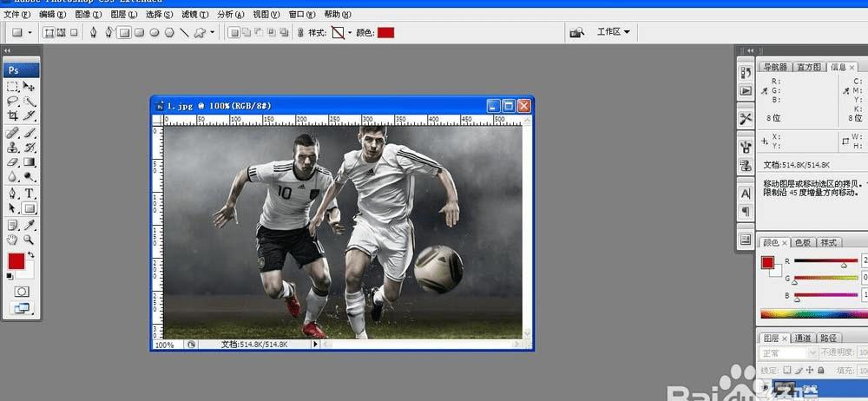Screen dimensions: 868x401
Task: Pick Custom Shape tool in options bar
Action: coord(200,33)
